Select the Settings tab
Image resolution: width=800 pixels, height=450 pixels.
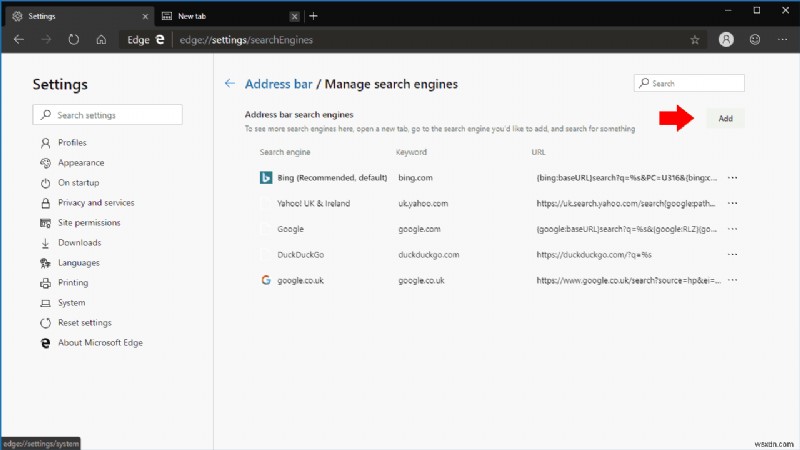(x=79, y=16)
